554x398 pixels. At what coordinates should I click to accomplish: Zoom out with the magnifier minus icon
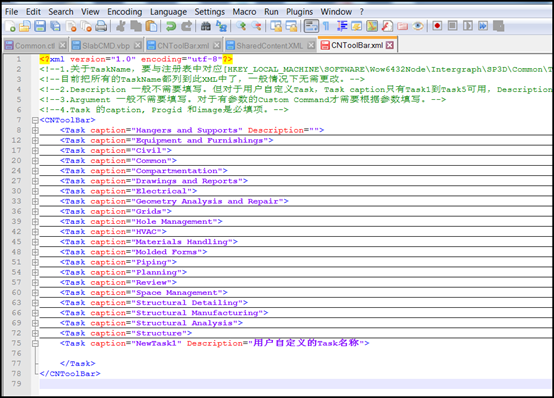(257, 26)
